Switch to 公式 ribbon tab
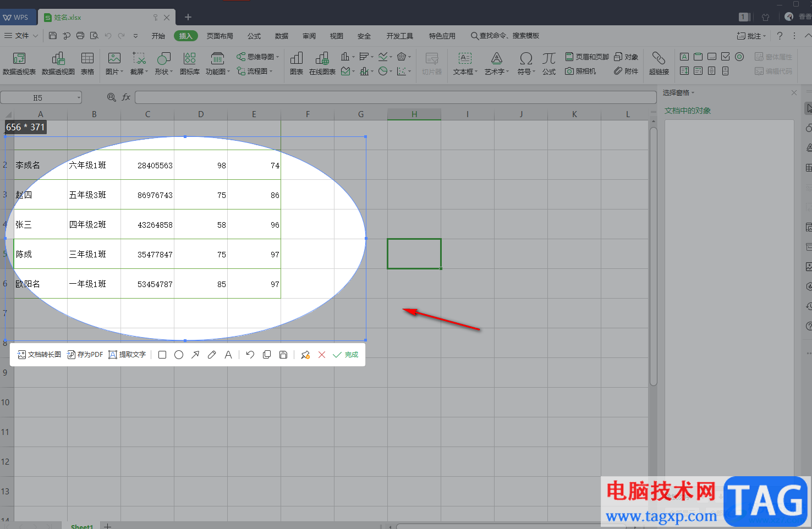Viewport: 812px width, 529px height. [254, 36]
